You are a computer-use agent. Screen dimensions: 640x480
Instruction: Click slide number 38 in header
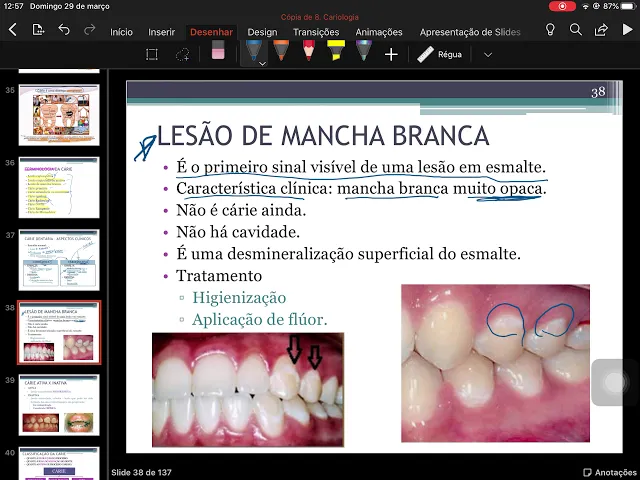pos(598,92)
